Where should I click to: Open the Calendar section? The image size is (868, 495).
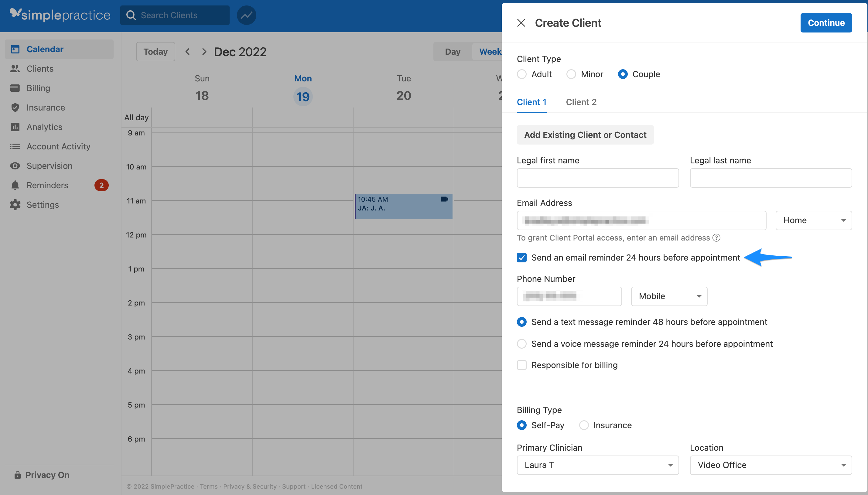[x=45, y=49]
